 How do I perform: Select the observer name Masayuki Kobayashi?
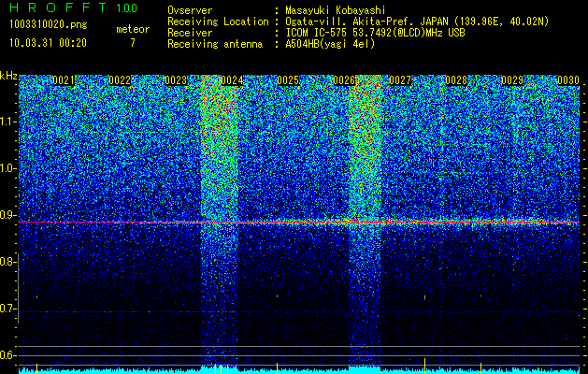tap(336, 10)
